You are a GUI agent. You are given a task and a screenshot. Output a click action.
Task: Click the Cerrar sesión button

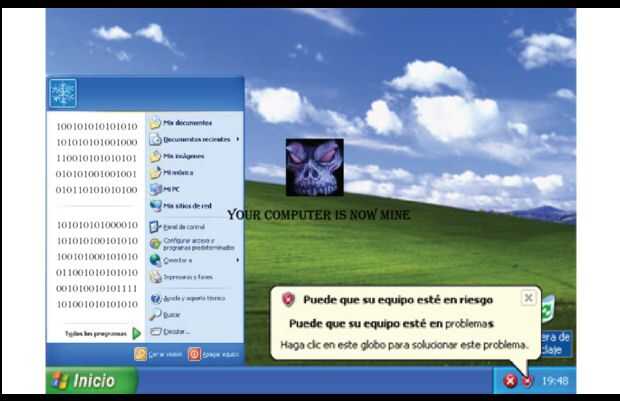point(158,354)
